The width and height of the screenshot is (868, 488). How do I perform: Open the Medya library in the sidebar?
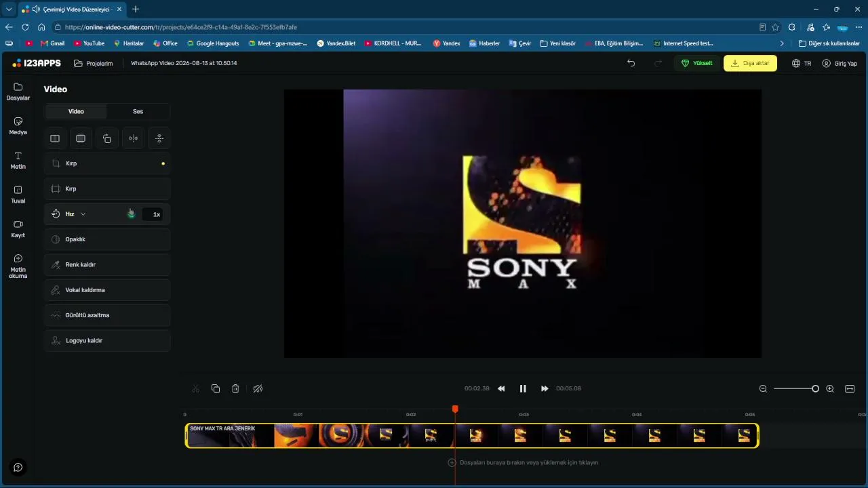click(18, 126)
